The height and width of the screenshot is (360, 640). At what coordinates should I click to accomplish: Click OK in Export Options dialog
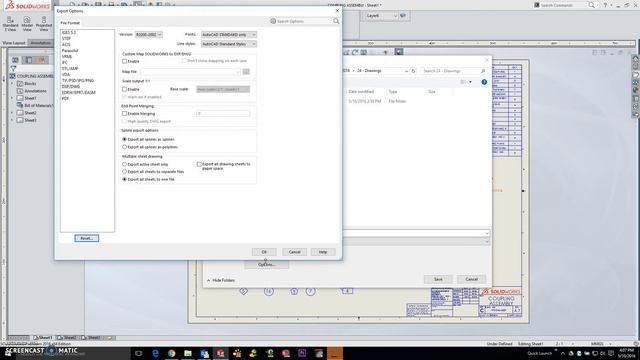click(264, 252)
